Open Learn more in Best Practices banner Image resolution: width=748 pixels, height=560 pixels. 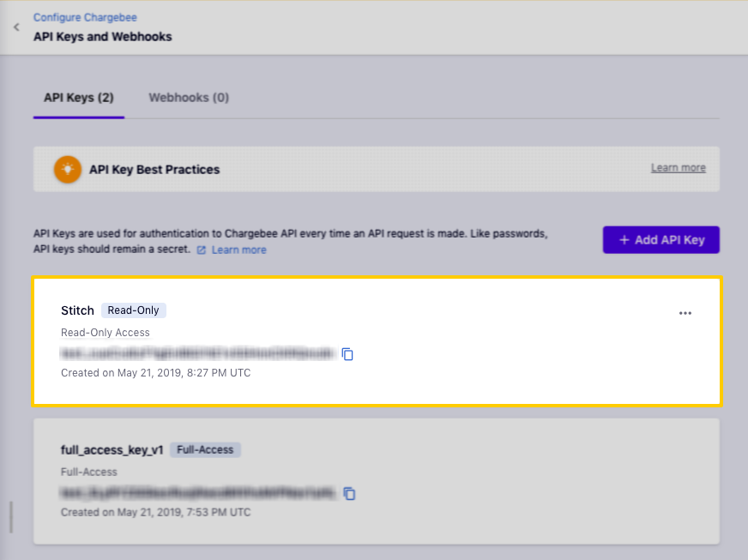(x=678, y=168)
